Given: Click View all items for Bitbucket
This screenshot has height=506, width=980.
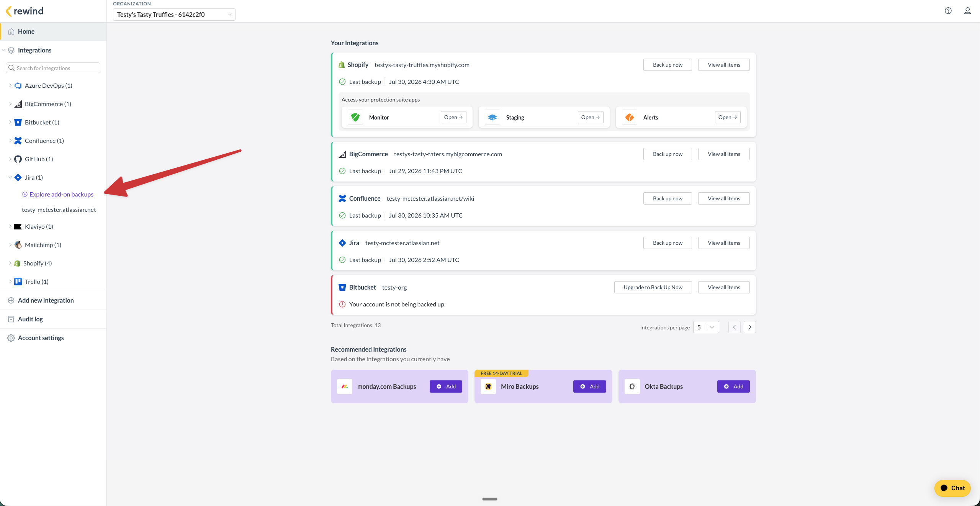Looking at the screenshot, I should coord(724,287).
